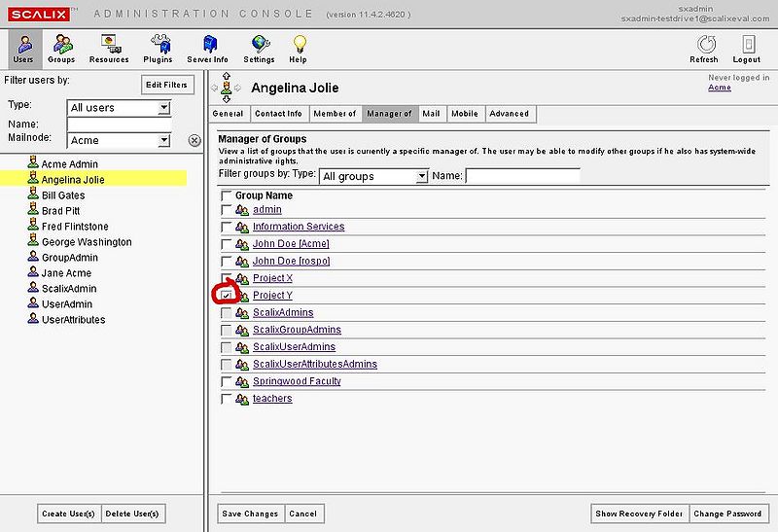Click the Save Changes button
The width and height of the screenshot is (778, 532).
click(250, 514)
